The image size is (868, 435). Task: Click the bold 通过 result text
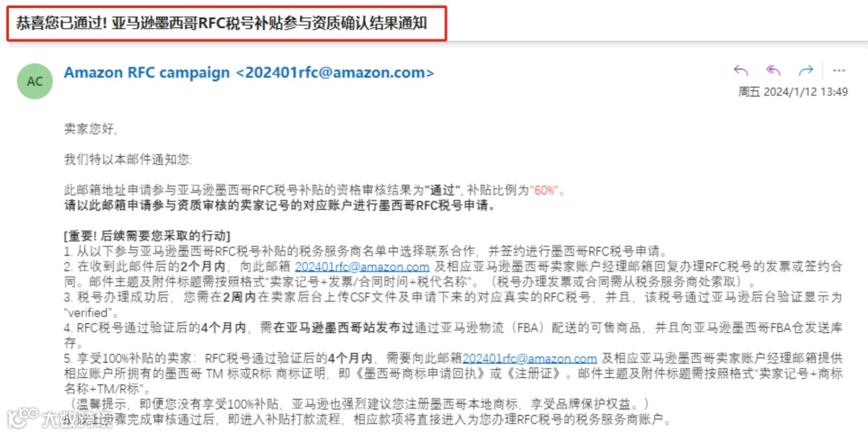pos(443,191)
